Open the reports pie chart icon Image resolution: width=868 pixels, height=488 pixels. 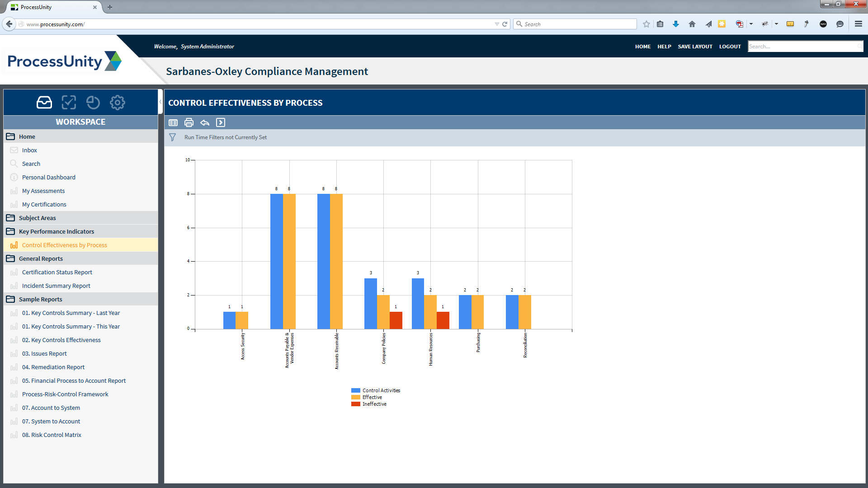(93, 103)
